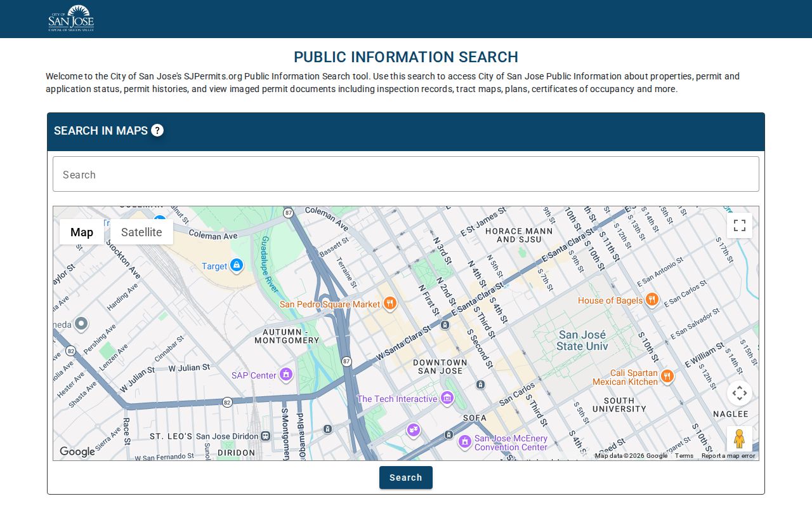
Task: Click the NAGLEE neighborhood label
Action: [731, 414]
